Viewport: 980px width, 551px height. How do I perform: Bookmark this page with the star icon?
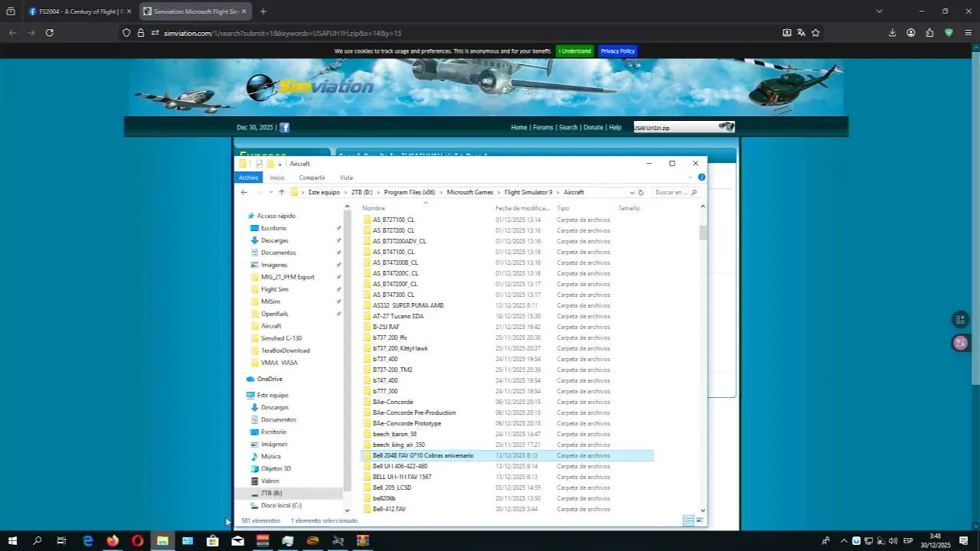pyautogui.click(x=815, y=33)
